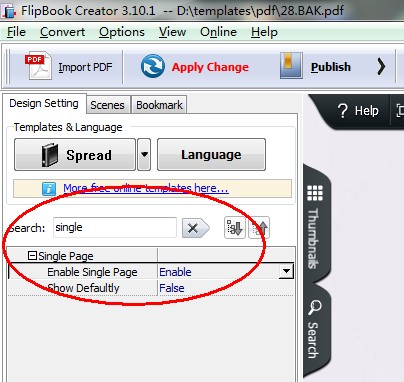404x382 pixels.
Task: Open the Convert menu
Action: click(x=62, y=32)
